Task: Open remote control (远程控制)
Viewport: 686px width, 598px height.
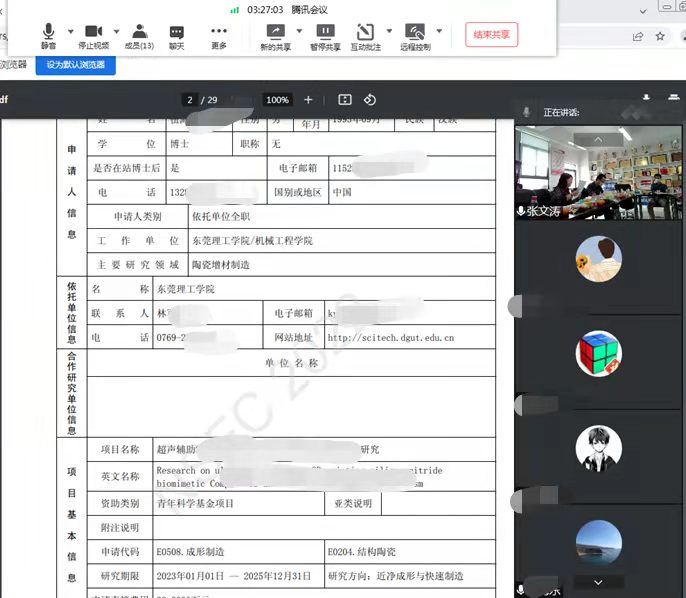Action: [x=414, y=35]
